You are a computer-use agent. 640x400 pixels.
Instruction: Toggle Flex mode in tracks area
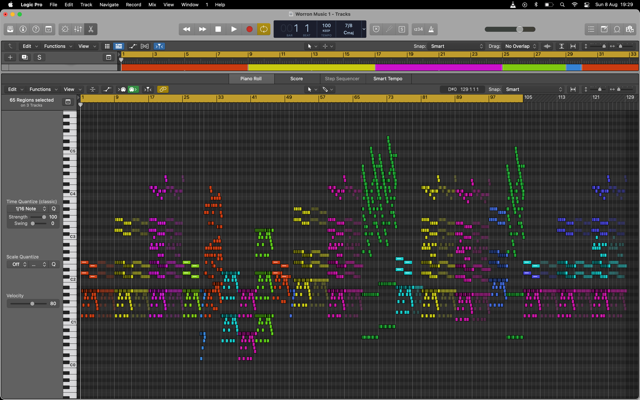click(x=145, y=46)
